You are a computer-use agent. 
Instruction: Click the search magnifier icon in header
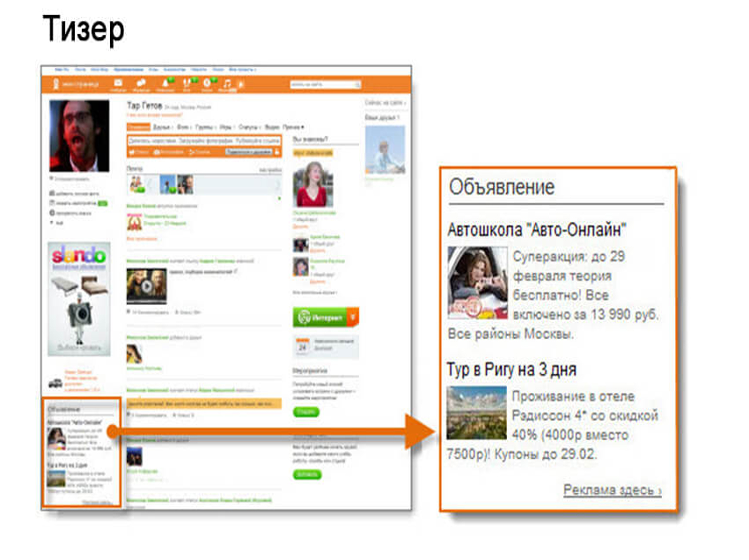click(x=358, y=85)
